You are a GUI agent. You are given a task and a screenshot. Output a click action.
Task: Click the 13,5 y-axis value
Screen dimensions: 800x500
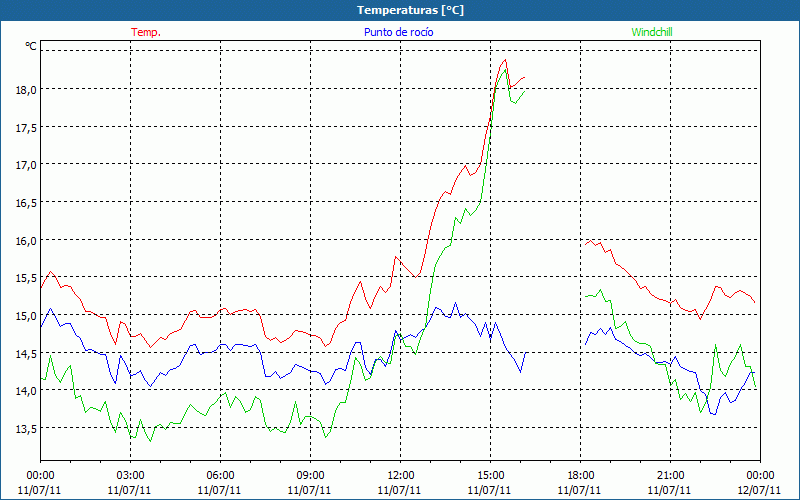point(27,429)
